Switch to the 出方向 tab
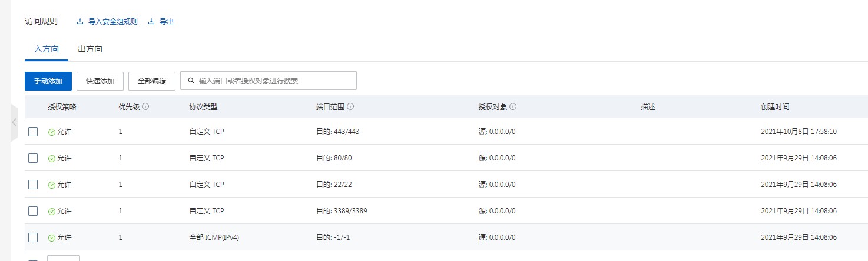This screenshot has width=868, height=261. coord(90,49)
